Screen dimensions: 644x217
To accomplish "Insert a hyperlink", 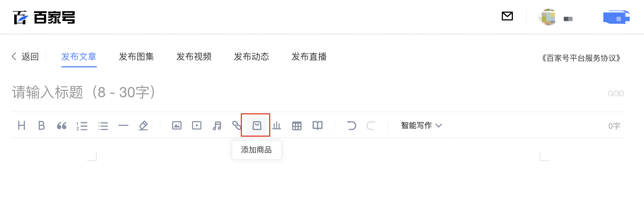I will point(237,126).
